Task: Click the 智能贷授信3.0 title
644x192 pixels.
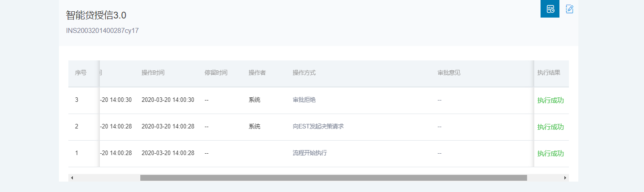Action: (96, 15)
